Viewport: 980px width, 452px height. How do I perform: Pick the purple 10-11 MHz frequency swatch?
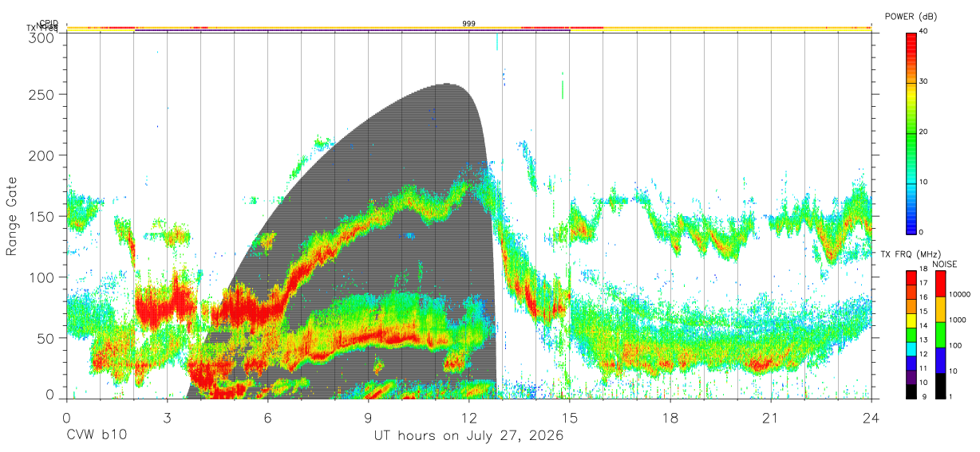[x=911, y=377]
